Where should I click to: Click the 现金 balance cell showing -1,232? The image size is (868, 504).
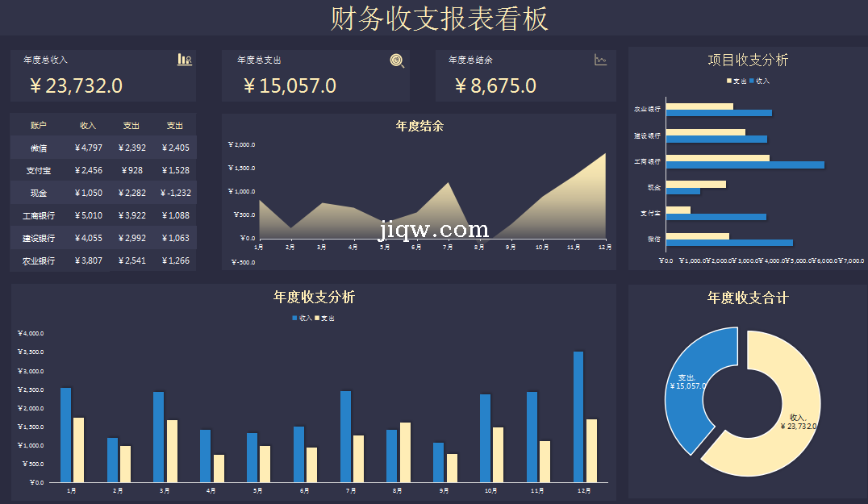click(175, 194)
